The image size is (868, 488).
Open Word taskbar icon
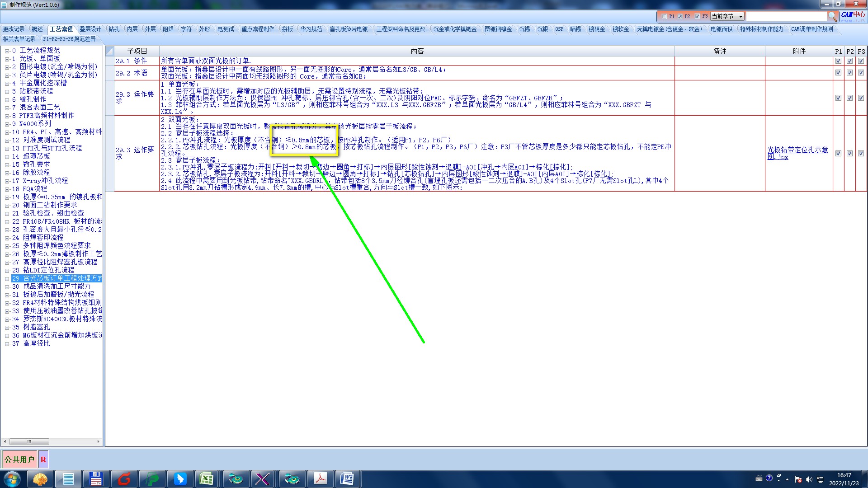347,479
